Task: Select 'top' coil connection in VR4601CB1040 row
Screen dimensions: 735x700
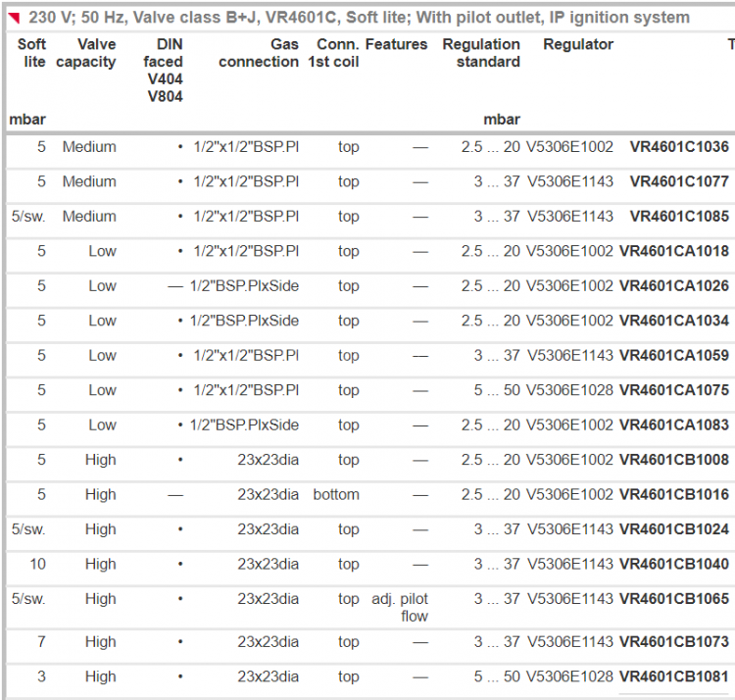Action: pos(349,564)
